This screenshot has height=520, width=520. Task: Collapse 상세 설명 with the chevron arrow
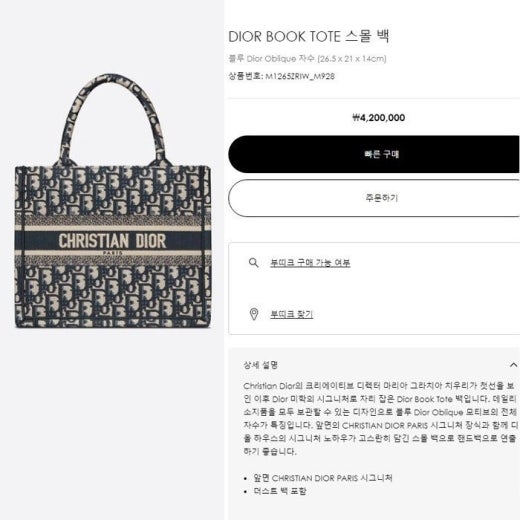(514, 365)
